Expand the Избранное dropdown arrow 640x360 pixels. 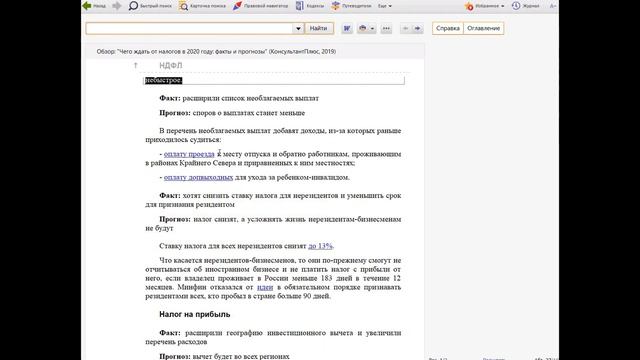tap(502, 6)
